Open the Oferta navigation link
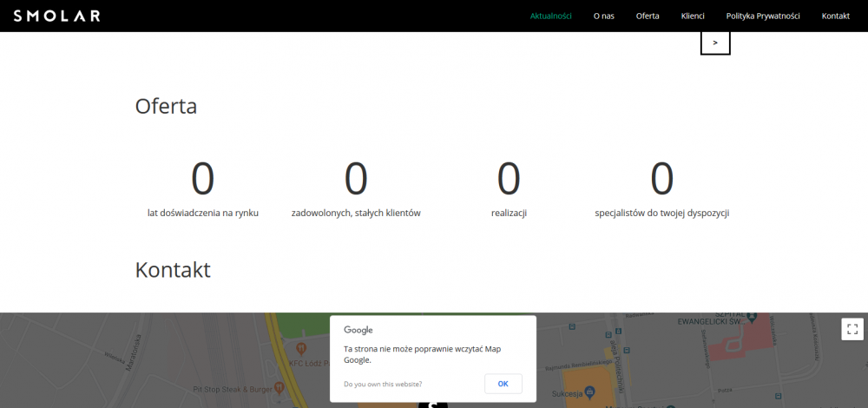 [x=648, y=16]
